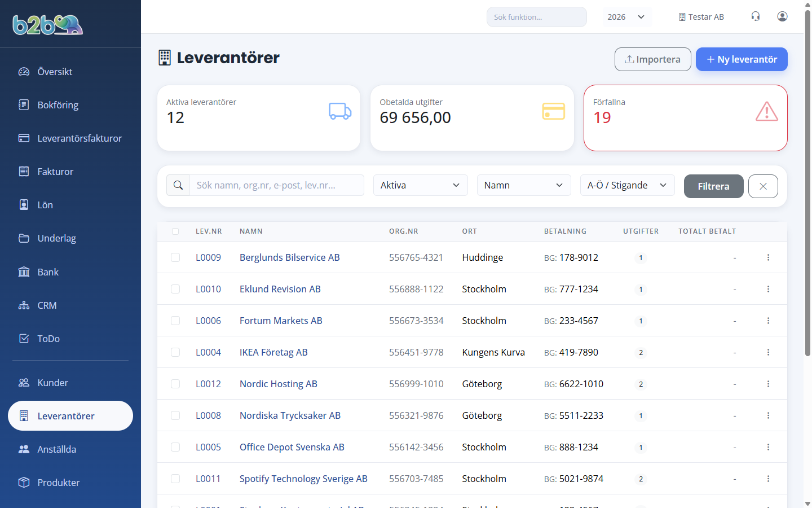Click the b2b logo in sidebar
Viewport: 812px width, 508px height.
click(x=48, y=24)
